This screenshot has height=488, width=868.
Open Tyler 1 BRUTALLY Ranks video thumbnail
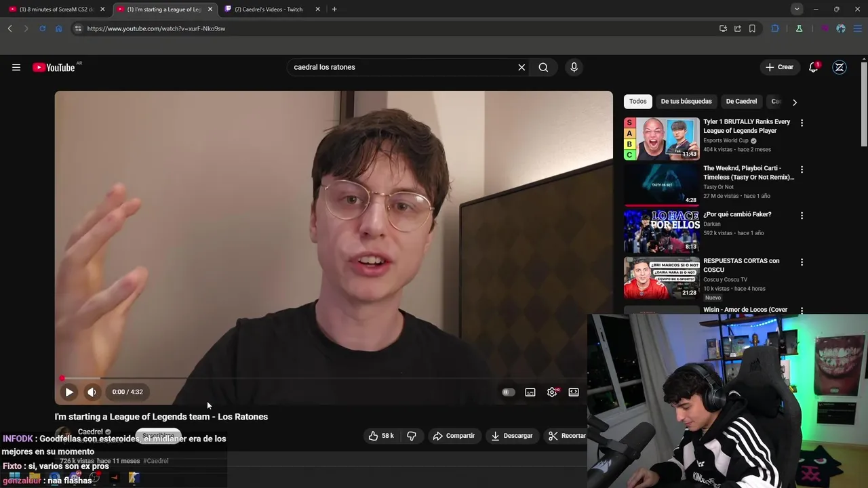[x=661, y=139]
